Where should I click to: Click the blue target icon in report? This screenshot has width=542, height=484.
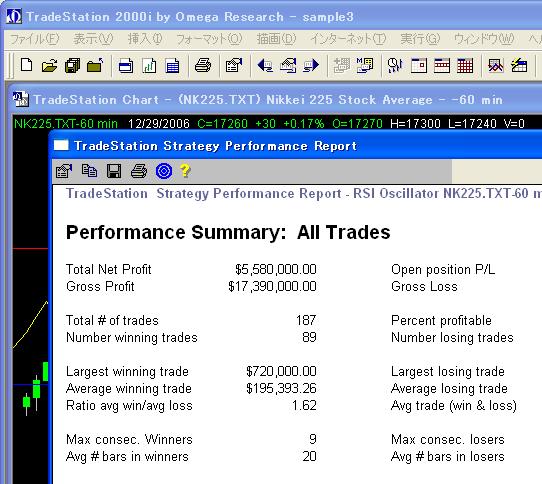[164, 171]
